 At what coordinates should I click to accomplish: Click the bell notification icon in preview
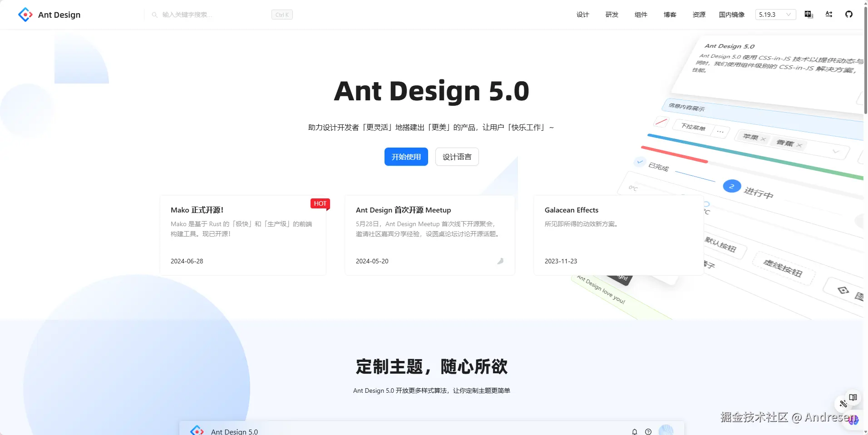tap(634, 431)
